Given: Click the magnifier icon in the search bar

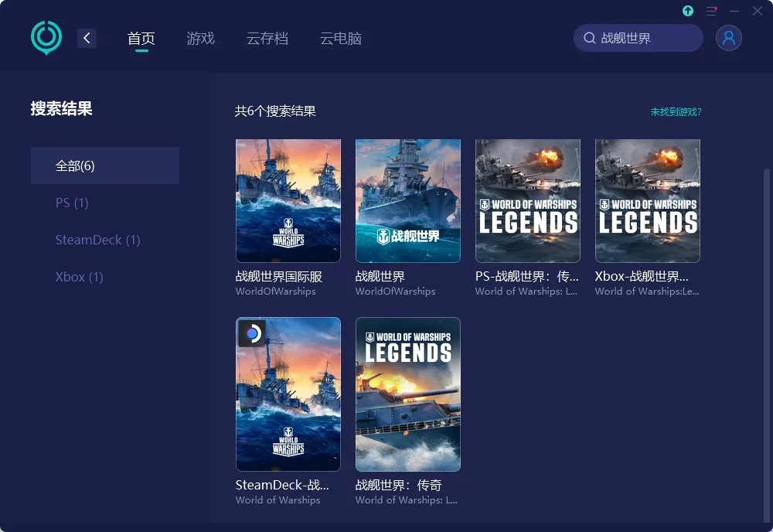Looking at the screenshot, I should (x=588, y=37).
